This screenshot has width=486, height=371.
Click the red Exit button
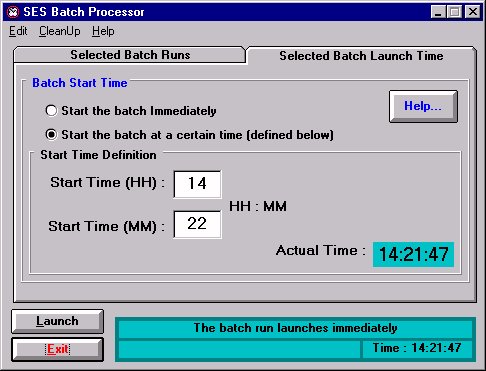[57, 349]
